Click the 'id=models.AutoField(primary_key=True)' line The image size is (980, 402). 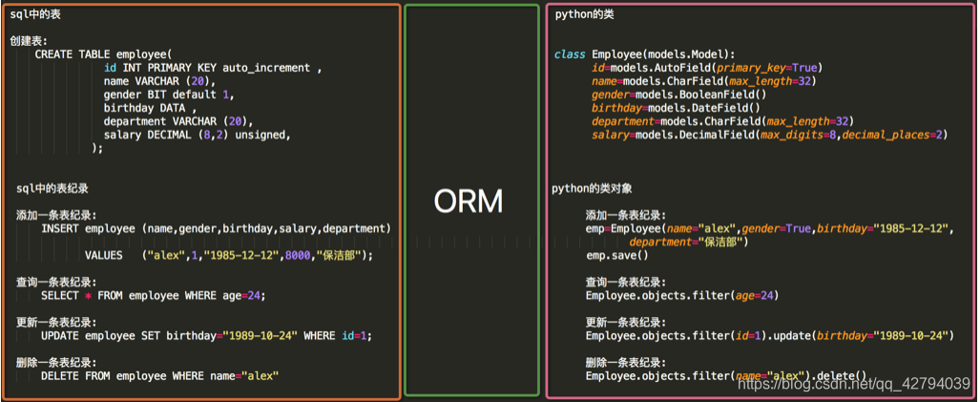(x=707, y=68)
